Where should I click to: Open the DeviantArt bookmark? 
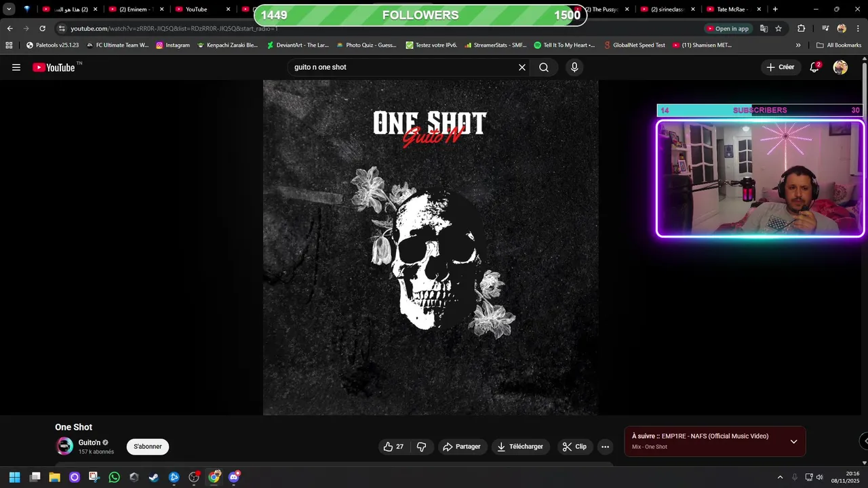298,45
